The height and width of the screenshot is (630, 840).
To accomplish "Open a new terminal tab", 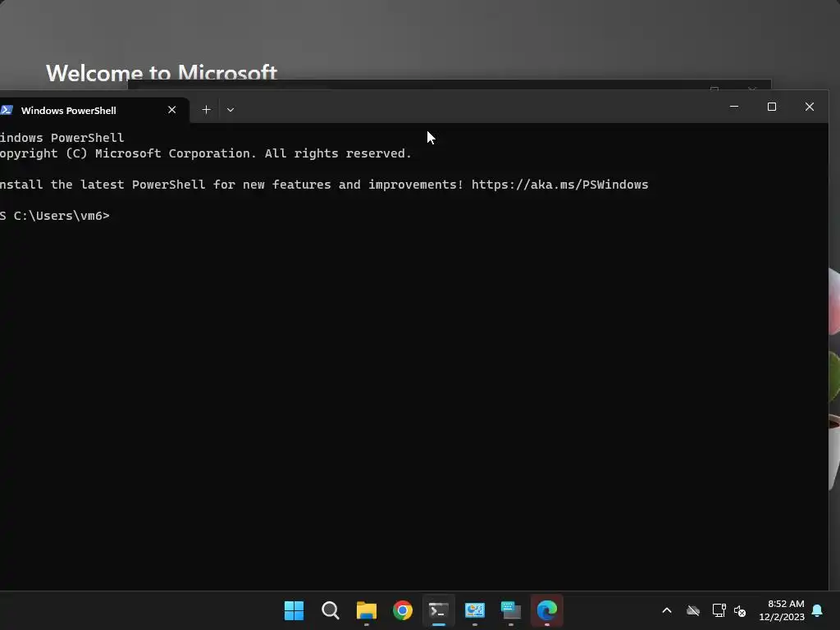I will coord(206,110).
